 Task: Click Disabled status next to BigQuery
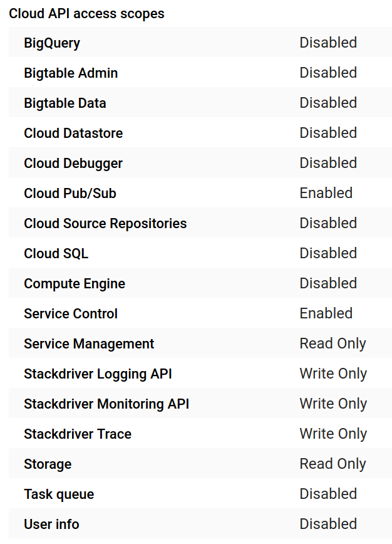(328, 43)
